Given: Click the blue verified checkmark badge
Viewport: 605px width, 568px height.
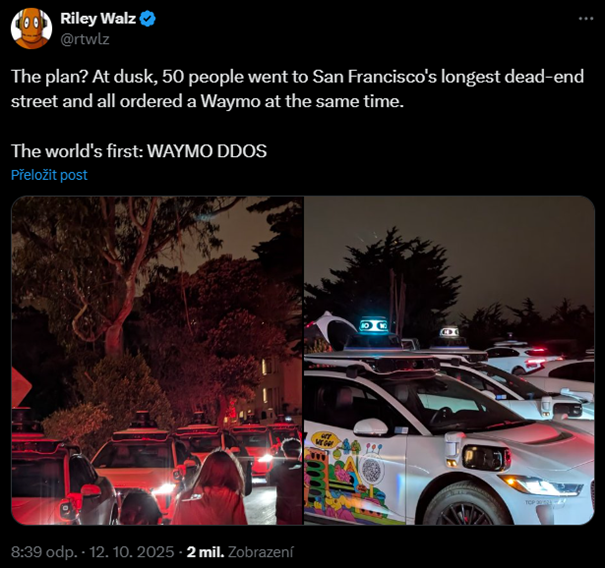Looking at the screenshot, I should tap(148, 19).
